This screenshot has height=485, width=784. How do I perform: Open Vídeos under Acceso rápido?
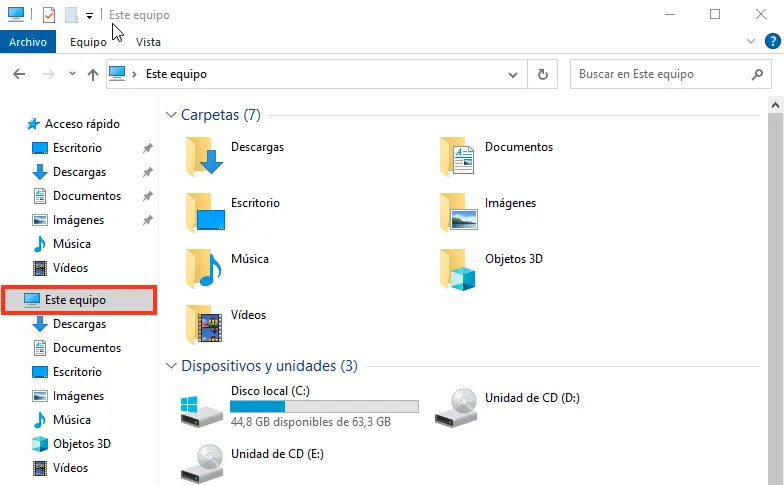coord(60,268)
